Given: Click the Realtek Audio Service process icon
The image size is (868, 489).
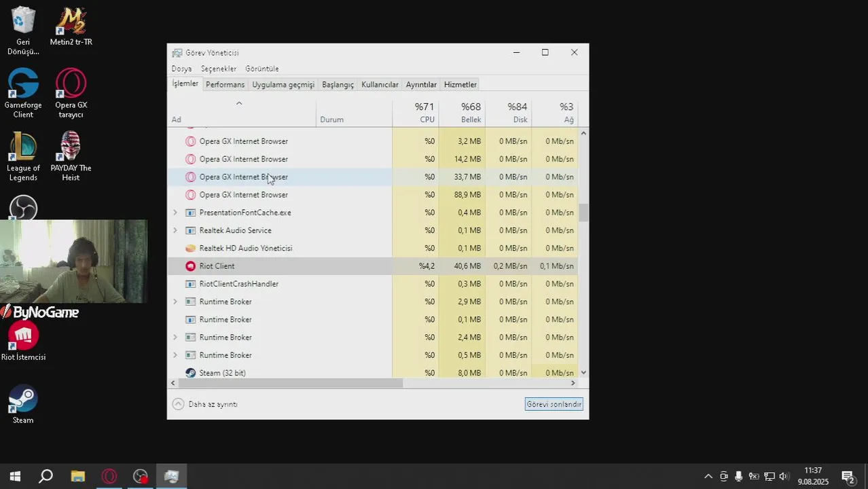Looking at the screenshot, I should pyautogui.click(x=190, y=230).
